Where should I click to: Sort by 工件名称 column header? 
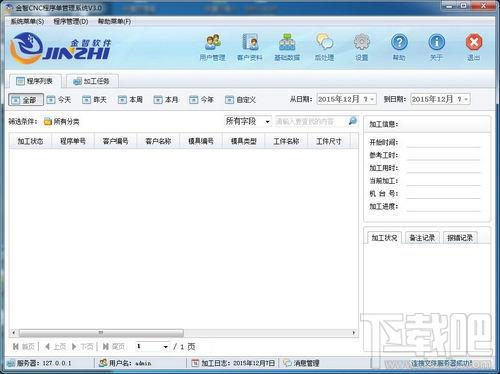(x=286, y=141)
